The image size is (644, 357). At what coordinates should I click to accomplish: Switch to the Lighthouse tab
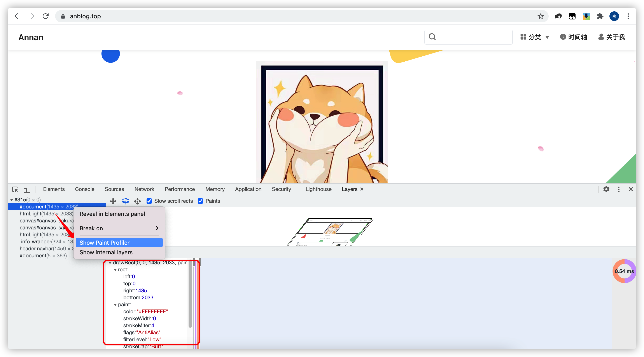click(x=318, y=189)
